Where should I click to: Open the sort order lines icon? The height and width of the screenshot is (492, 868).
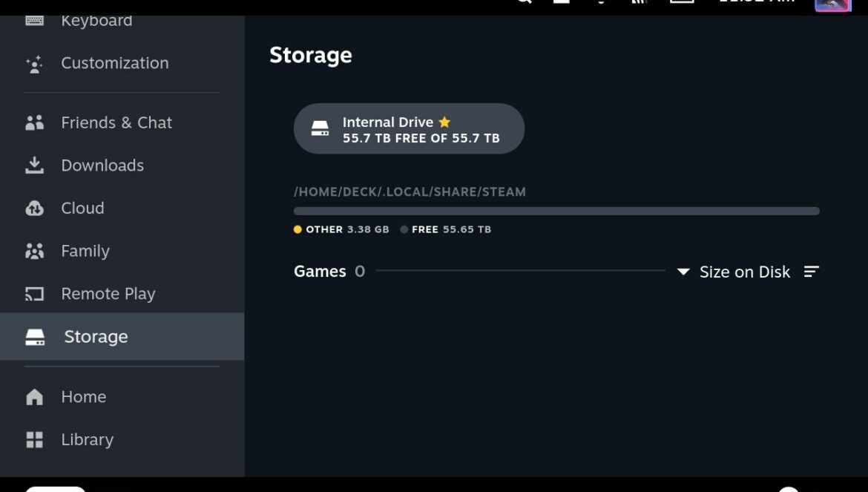(811, 272)
